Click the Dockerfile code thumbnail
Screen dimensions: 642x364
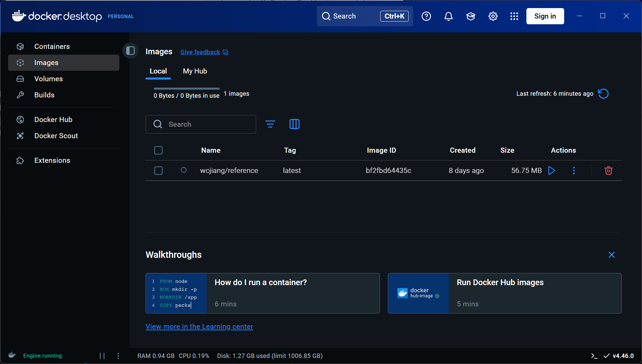point(176,293)
